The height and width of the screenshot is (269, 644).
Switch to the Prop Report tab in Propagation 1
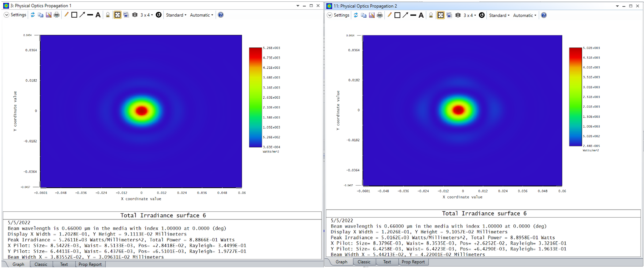point(90,264)
